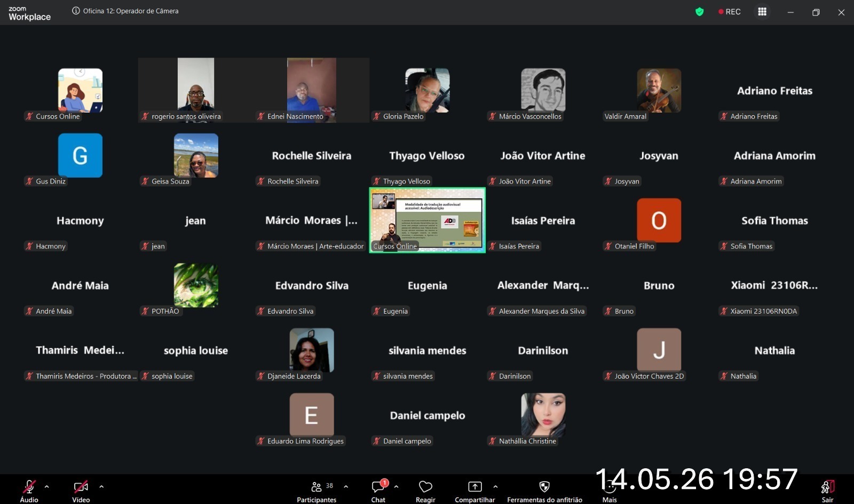Unmute microphone with the Áudio button
The width and height of the screenshot is (854, 504).
tap(29, 491)
